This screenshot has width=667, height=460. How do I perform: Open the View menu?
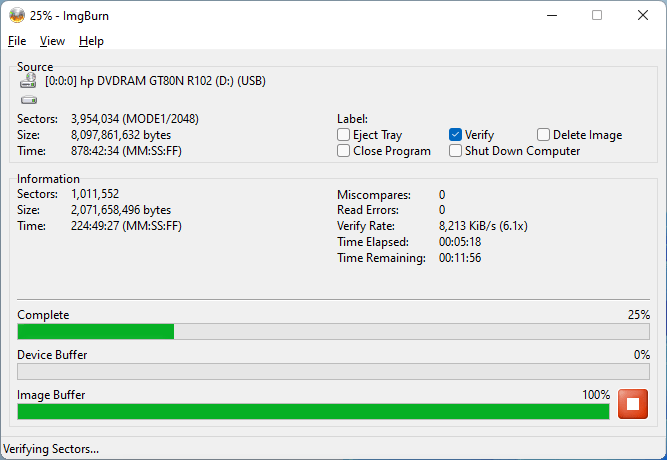[x=52, y=41]
